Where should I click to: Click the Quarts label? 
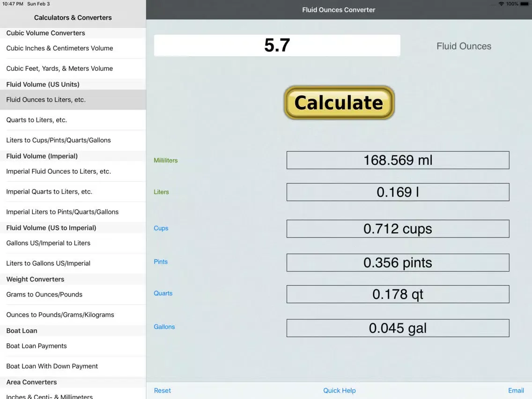163,294
